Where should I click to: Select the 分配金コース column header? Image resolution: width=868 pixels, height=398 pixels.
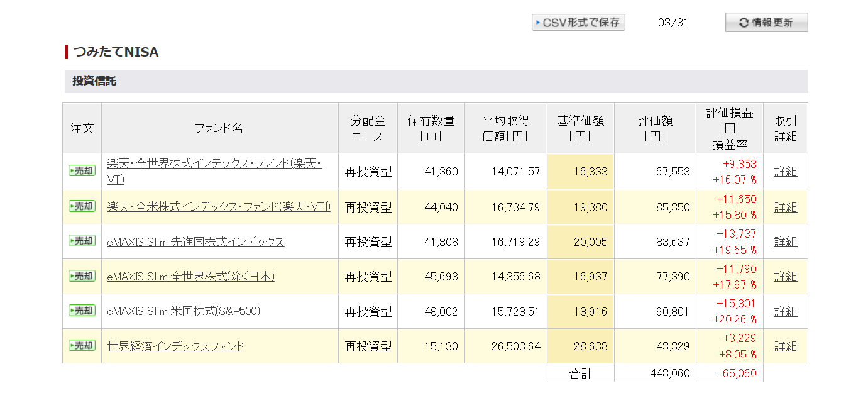[x=368, y=128]
